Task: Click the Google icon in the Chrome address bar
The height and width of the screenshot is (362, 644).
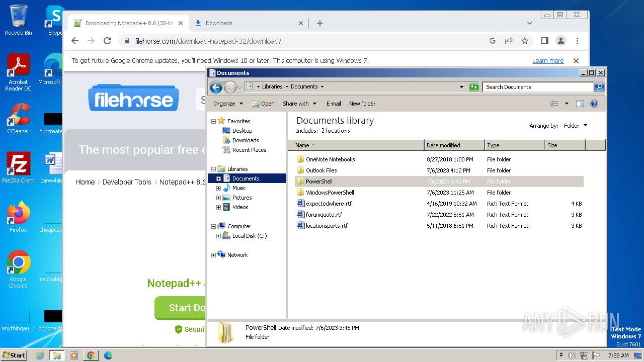Action: pyautogui.click(x=493, y=41)
